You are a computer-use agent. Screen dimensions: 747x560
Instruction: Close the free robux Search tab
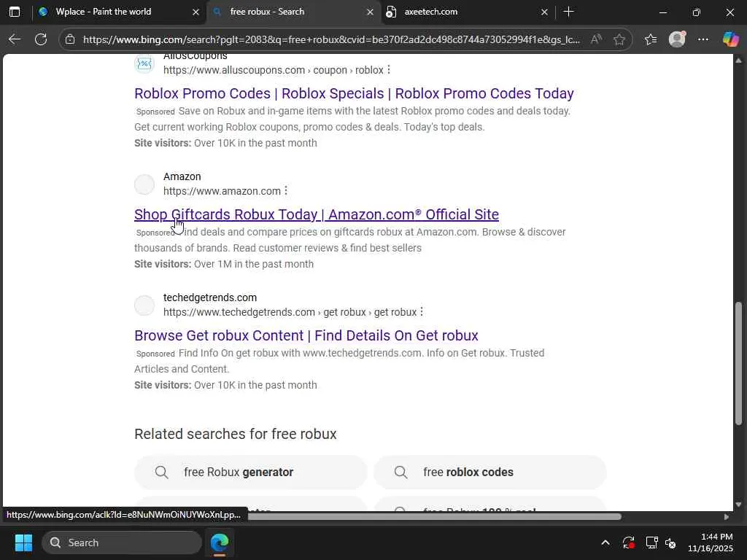[x=370, y=12]
